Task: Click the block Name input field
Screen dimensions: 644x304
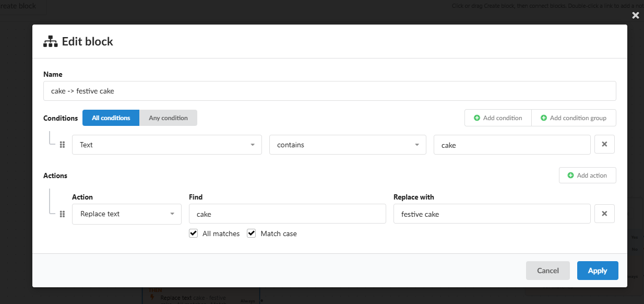Action: pos(330,91)
